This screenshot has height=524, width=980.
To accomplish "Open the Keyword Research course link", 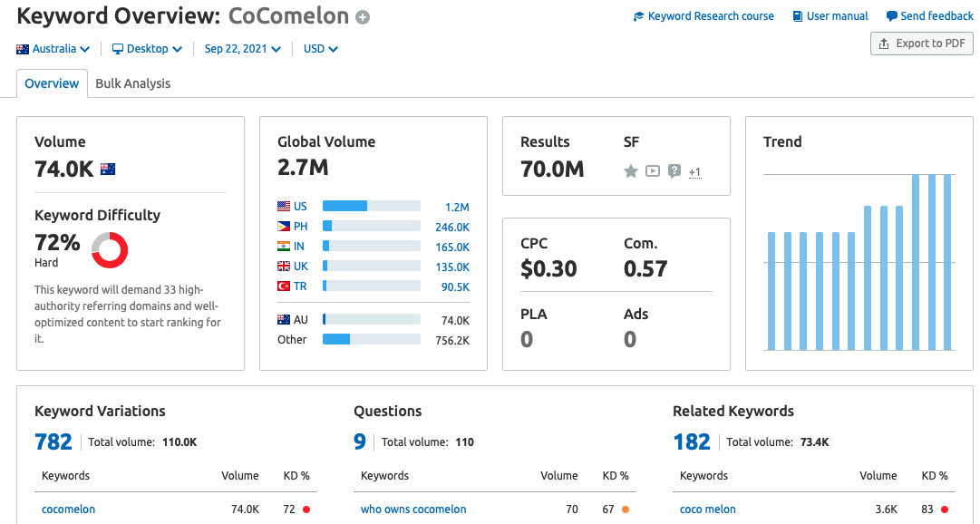I will 703,16.
